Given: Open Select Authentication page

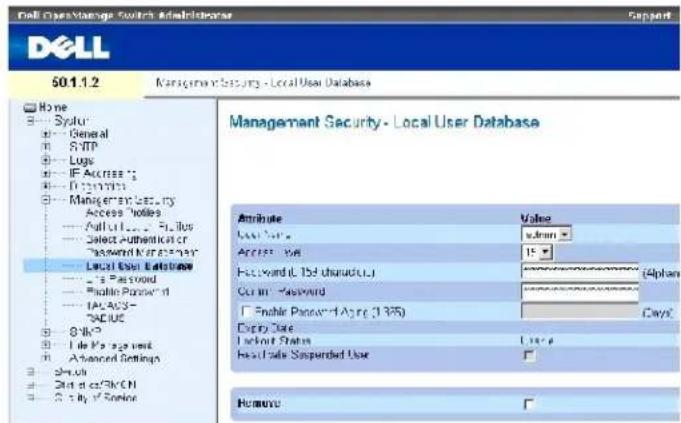Looking at the screenshot, I should click(136, 239).
